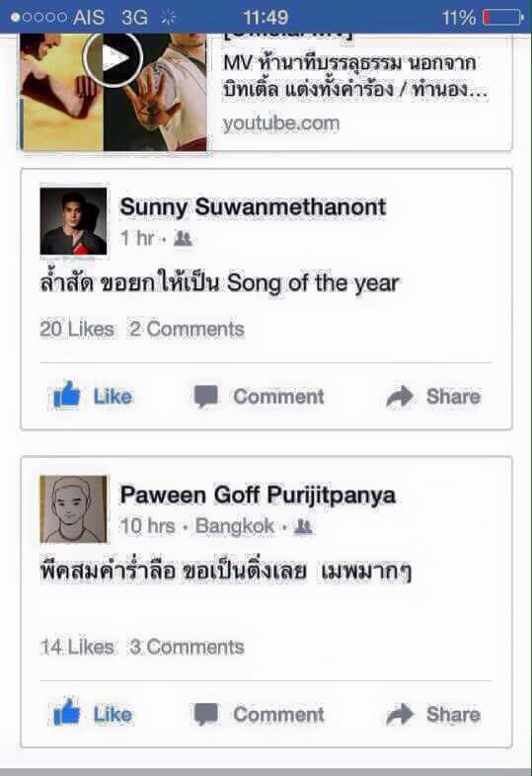Tap Sunny Suwanmethanont's profile picture

pyautogui.click(x=73, y=221)
